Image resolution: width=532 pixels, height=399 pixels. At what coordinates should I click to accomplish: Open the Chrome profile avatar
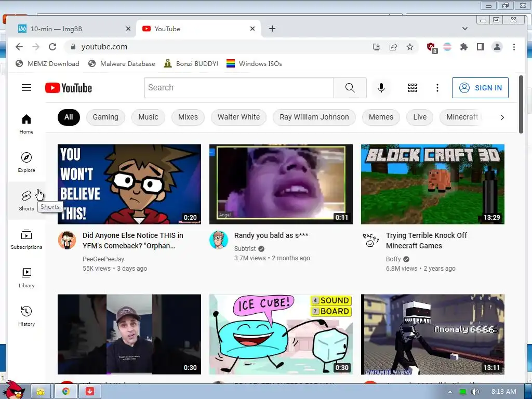(497, 47)
